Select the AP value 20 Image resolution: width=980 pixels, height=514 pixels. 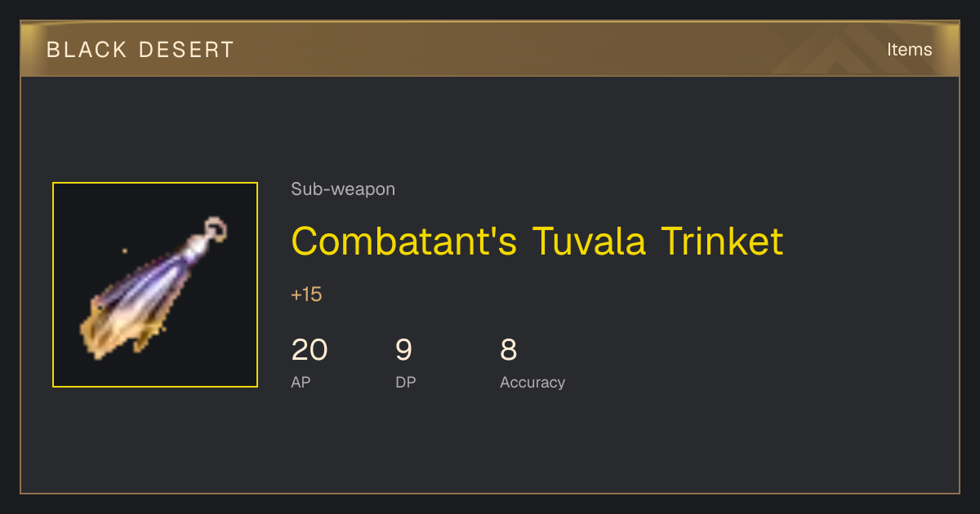tap(310, 350)
